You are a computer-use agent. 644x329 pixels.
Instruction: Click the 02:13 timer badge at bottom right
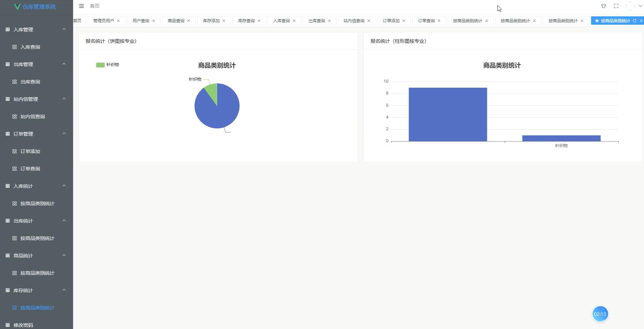click(x=599, y=314)
